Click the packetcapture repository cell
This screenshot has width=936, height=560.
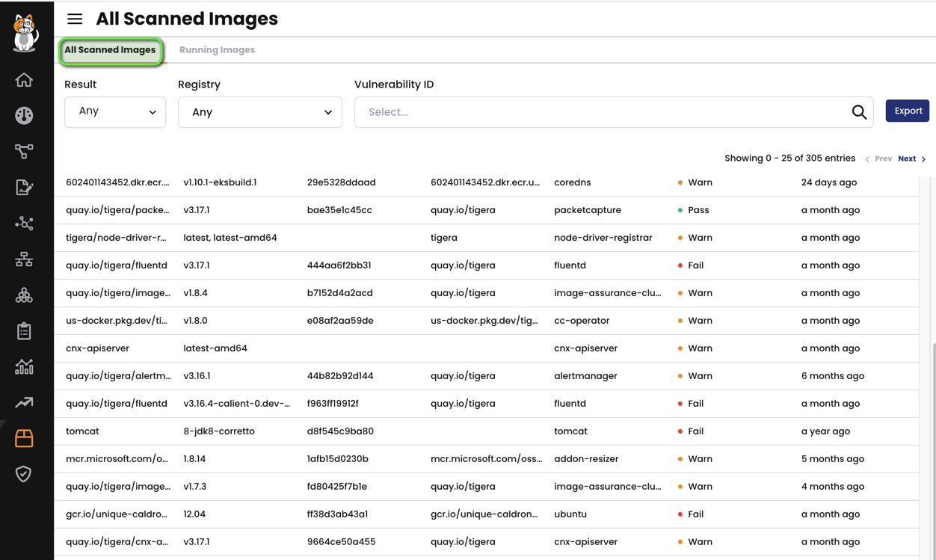[x=588, y=210]
